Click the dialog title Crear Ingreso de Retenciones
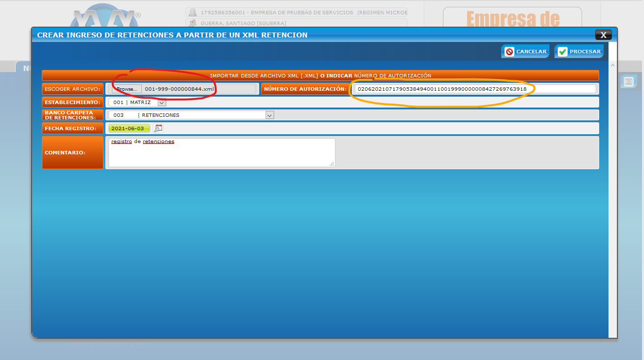 [172, 35]
